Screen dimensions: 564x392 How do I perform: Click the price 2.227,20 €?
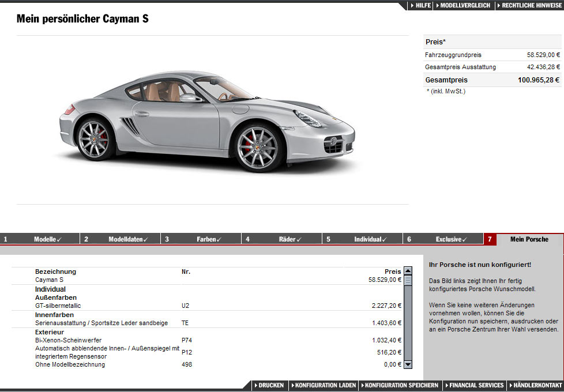coord(386,306)
